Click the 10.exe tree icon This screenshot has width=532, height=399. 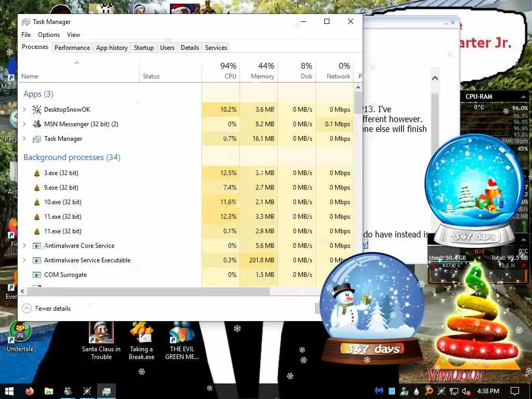pyautogui.click(x=37, y=202)
